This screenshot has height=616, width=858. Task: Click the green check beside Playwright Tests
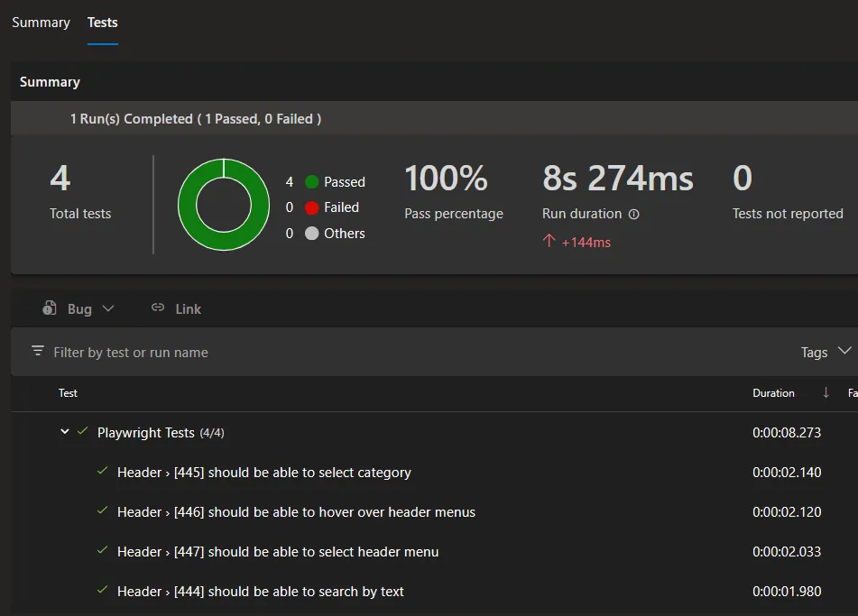tap(83, 432)
